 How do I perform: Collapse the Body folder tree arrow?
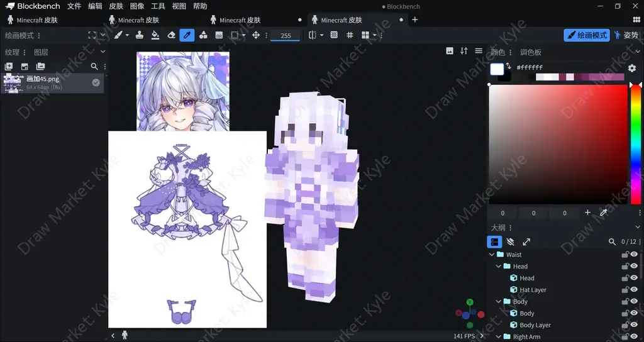499,301
